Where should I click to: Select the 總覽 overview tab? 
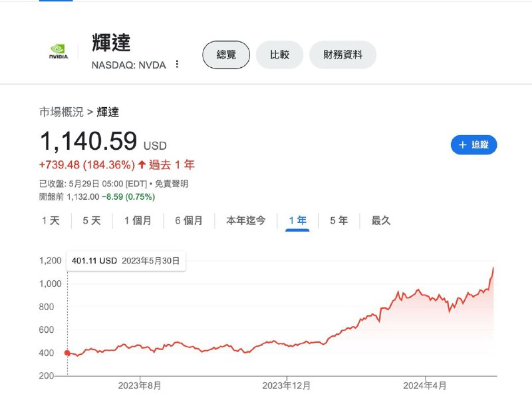(226, 55)
